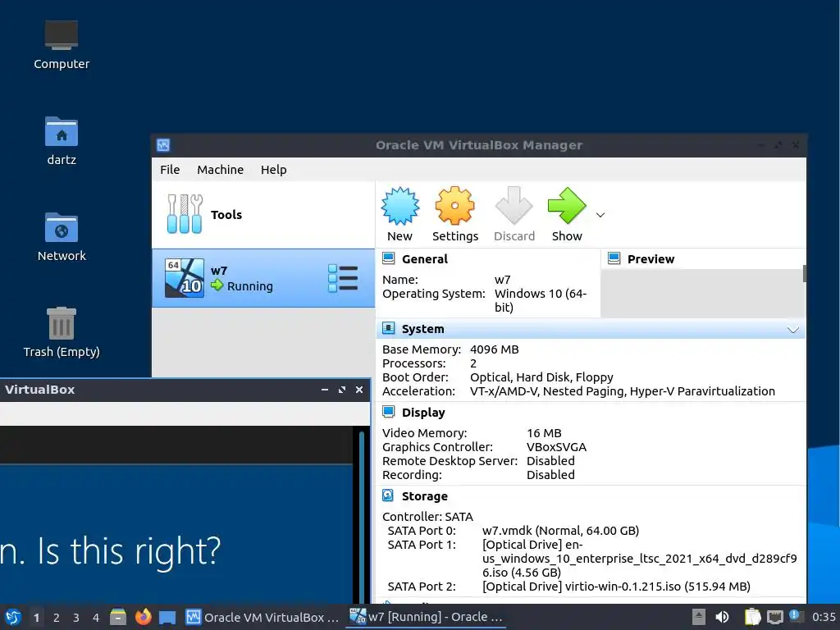This screenshot has width=840, height=630.
Task: Maximize the w7 VirtualBox VM window
Action: 342,390
